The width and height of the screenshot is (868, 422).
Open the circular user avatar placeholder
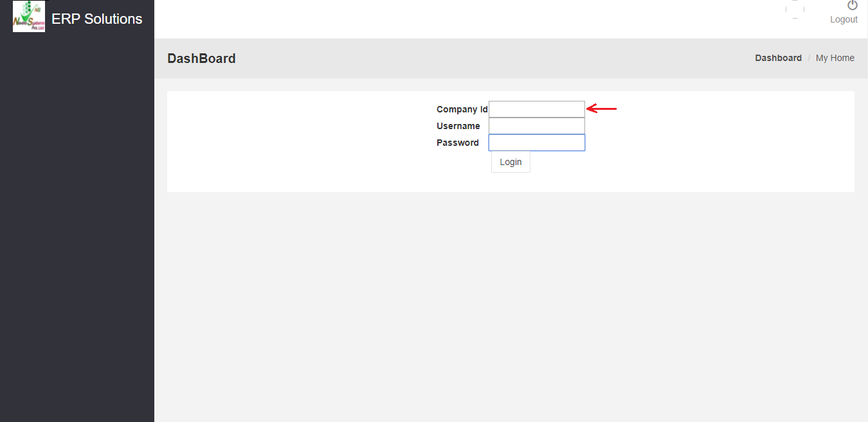[795, 8]
